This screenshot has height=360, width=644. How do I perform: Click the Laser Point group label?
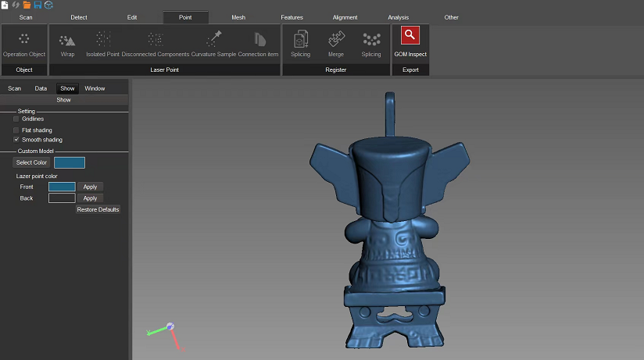pos(164,70)
